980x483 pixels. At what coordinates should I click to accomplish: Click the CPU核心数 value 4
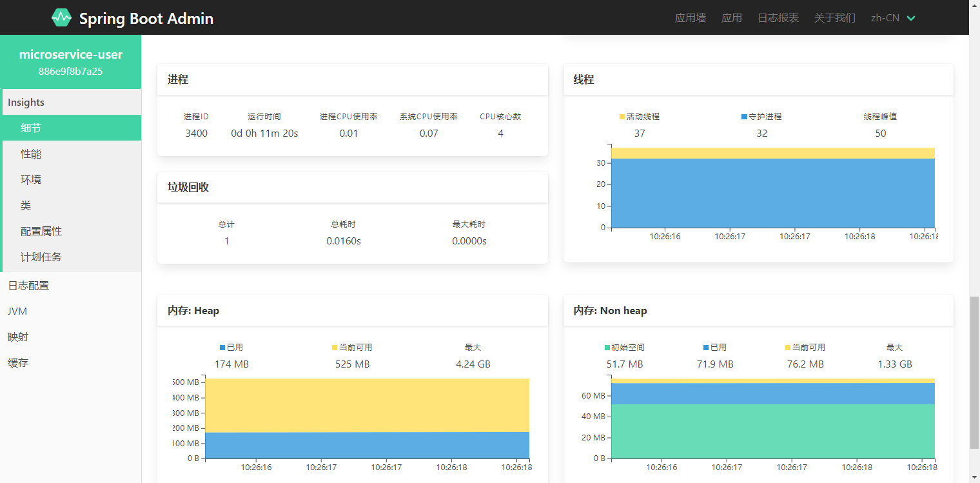(500, 133)
